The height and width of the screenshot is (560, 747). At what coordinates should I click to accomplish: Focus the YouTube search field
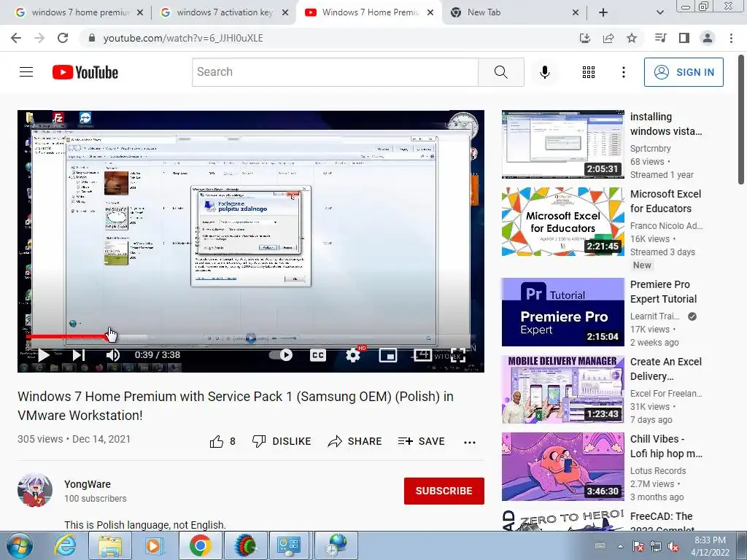tap(336, 72)
